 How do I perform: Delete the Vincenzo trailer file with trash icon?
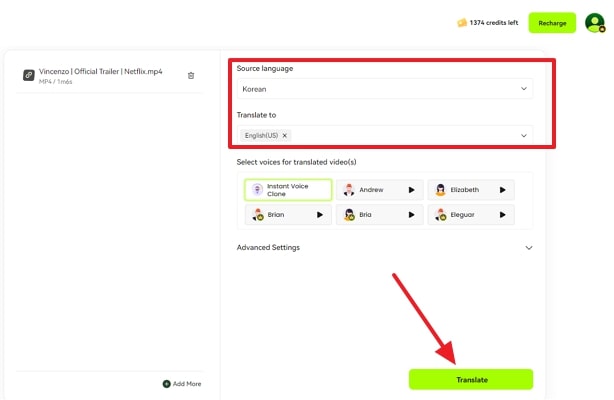191,76
